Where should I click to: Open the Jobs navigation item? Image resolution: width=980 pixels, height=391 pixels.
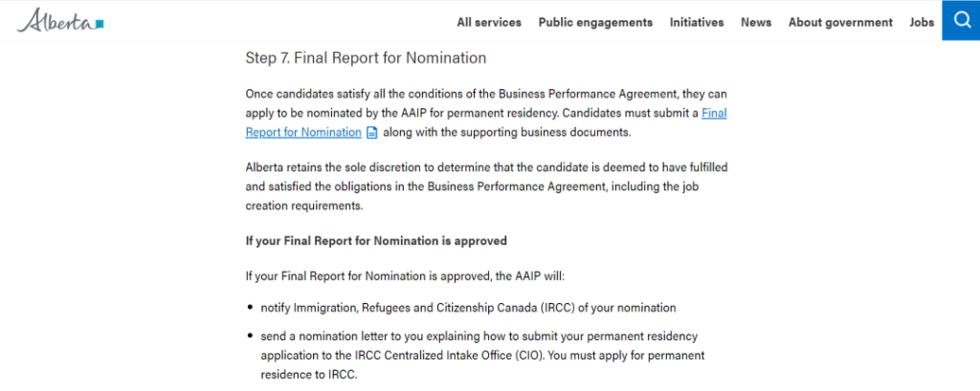(922, 23)
